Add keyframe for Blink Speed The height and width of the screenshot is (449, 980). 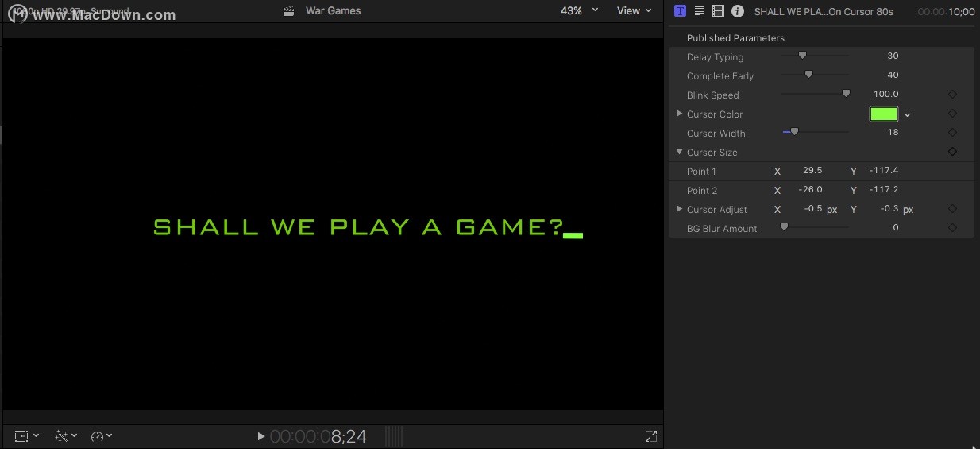point(953,95)
